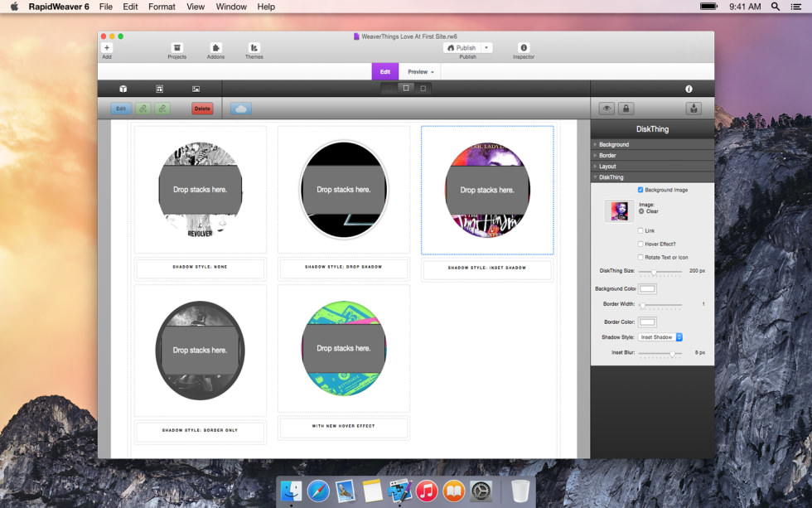Select the rightmost view mode icon
Screen dimensions: 812x508
coord(423,89)
